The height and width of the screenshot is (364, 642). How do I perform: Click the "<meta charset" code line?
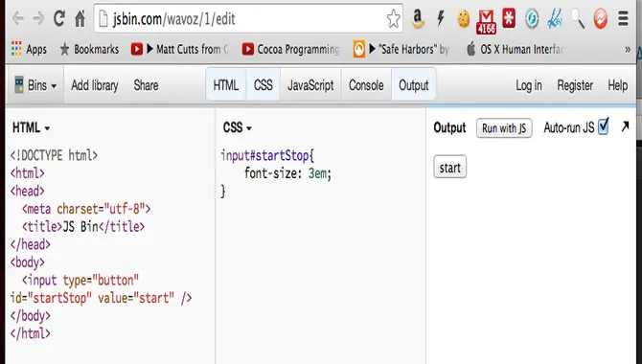[x=86, y=209]
